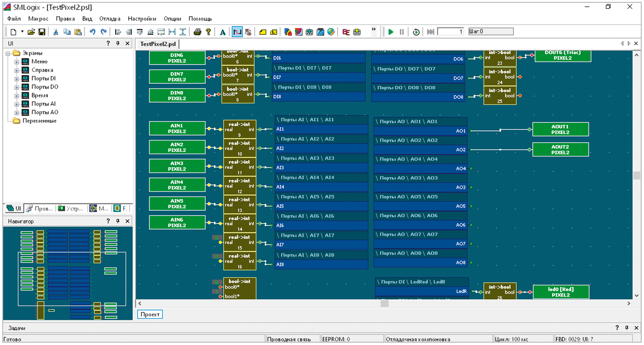Select the Переменные folder in tree
This screenshot has height=345, width=644.
[x=39, y=121]
